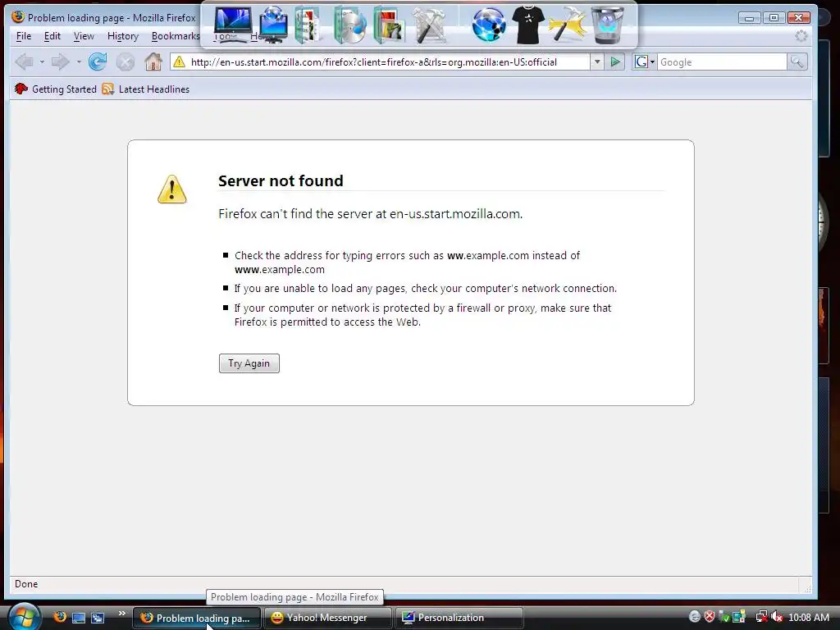Go to the Home page icon
Image resolution: width=840 pixels, height=630 pixels.
pyautogui.click(x=153, y=62)
